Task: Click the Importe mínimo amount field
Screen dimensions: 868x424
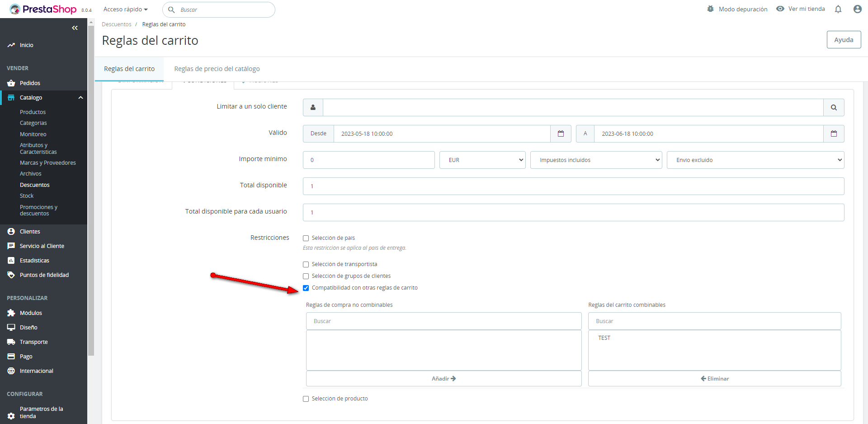Action: click(x=368, y=160)
